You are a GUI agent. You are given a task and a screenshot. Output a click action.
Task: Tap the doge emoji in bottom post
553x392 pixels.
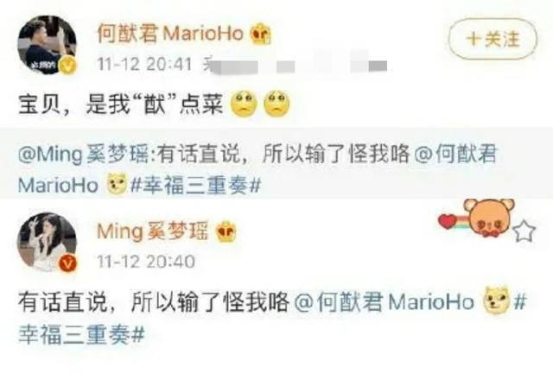(x=497, y=300)
